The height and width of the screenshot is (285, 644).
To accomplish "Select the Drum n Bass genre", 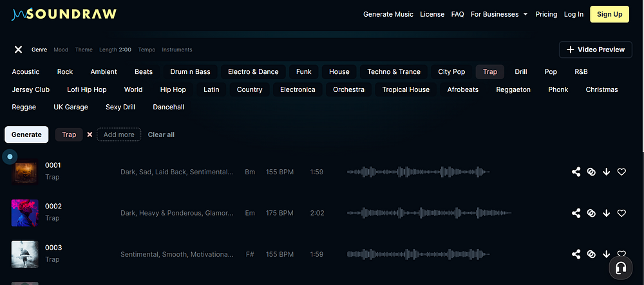I will pos(190,72).
